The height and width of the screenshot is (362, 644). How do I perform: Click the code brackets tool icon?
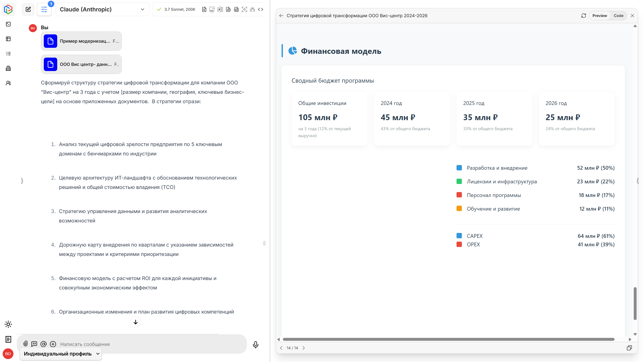tap(261, 9)
